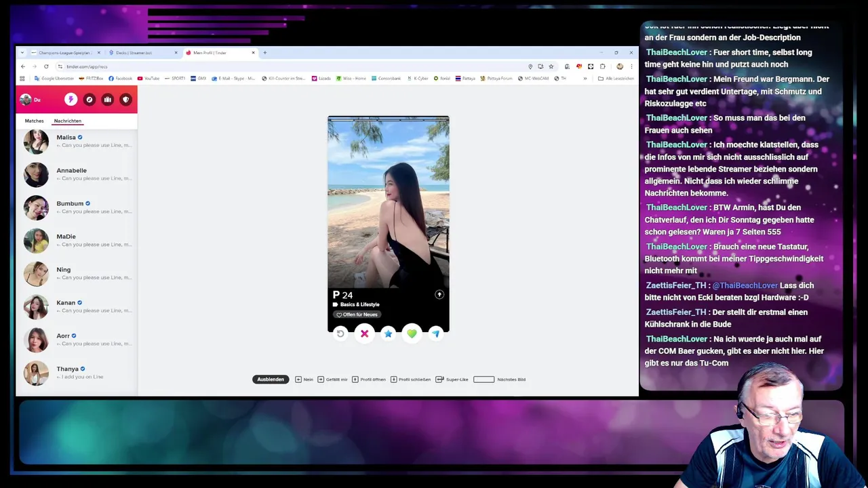Open conversation with Ning
868x488 pixels.
pyautogui.click(x=77, y=273)
